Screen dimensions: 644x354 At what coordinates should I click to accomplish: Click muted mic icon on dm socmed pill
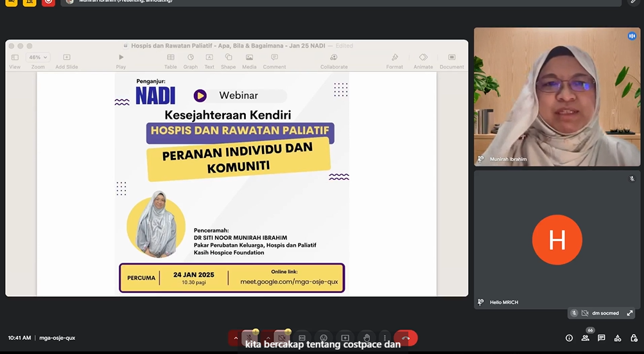574,314
